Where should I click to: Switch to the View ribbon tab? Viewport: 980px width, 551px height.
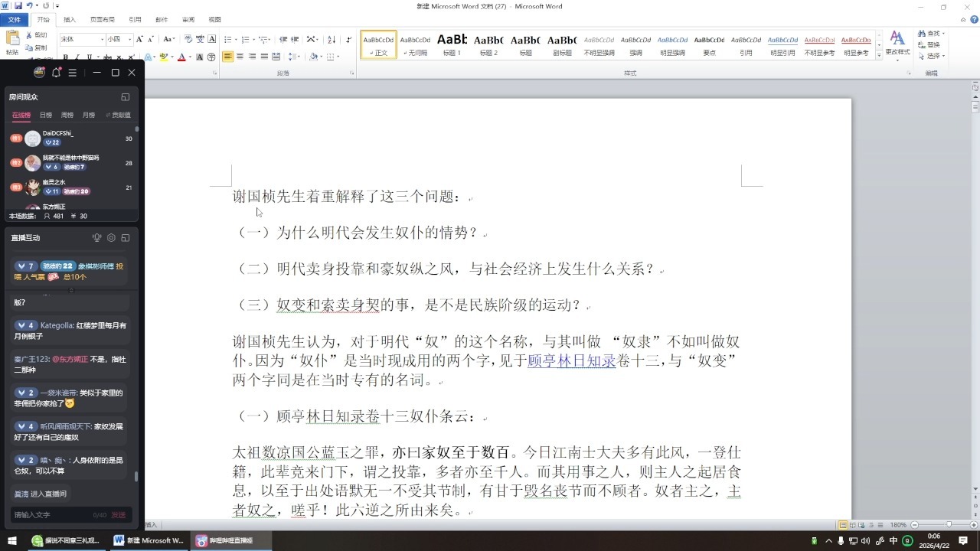pos(215,20)
